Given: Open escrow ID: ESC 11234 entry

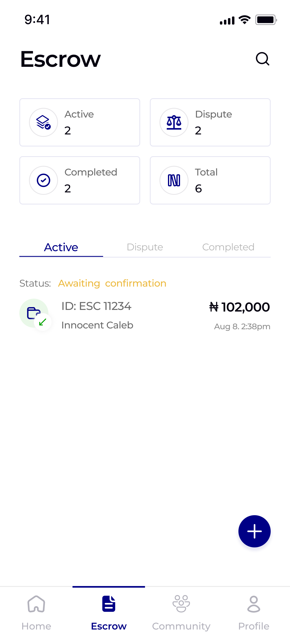Looking at the screenshot, I should point(97,307).
